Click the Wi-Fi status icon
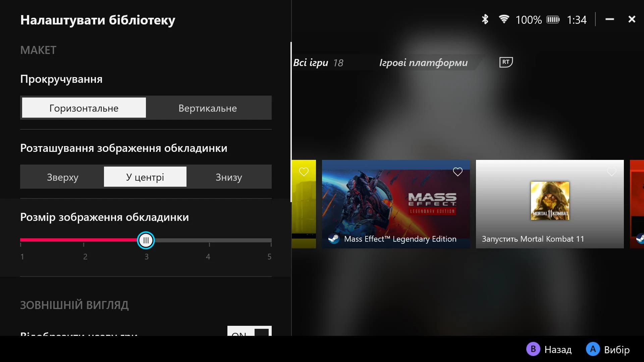This screenshot has width=644, height=362. 503,19
